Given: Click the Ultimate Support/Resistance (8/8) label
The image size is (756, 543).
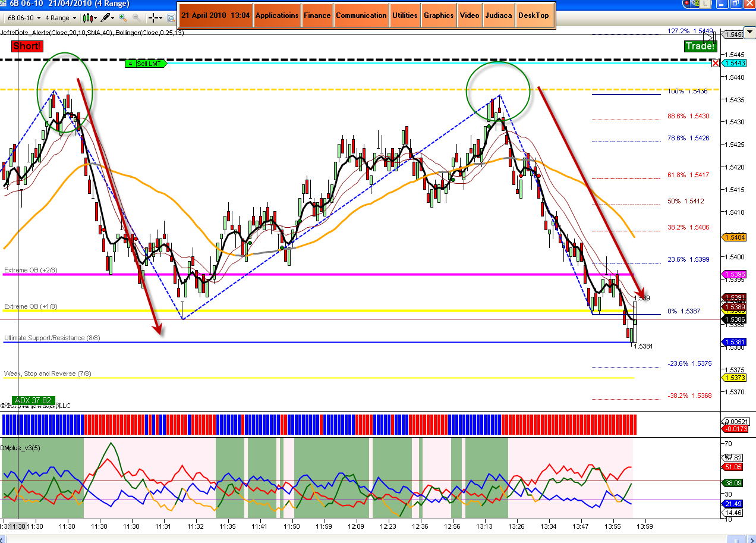Looking at the screenshot, I should click(x=52, y=338).
